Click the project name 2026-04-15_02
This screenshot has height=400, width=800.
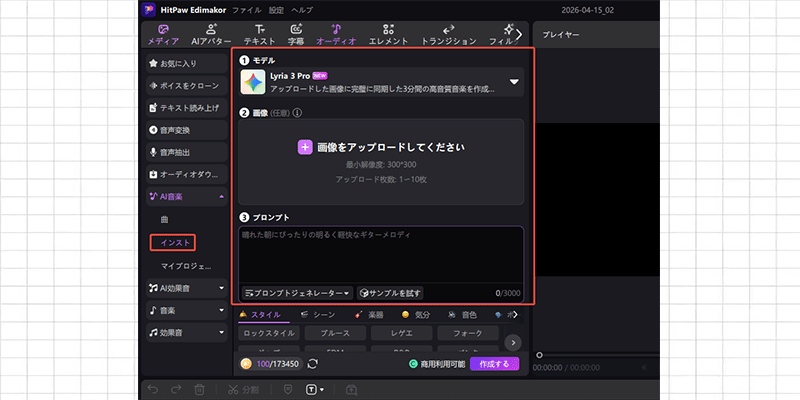pyautogui.click(x=588, y=10)
